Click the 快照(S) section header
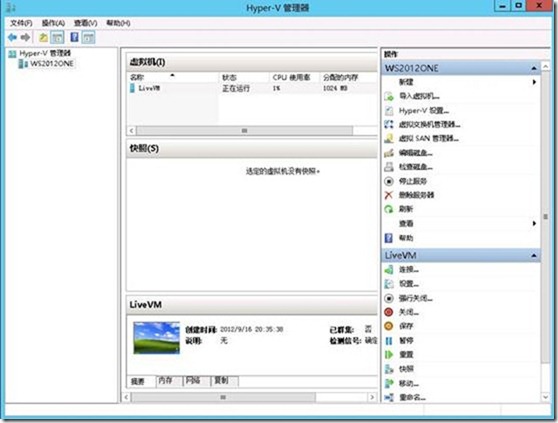Viewport: 558px width, 423px height. 252,149
